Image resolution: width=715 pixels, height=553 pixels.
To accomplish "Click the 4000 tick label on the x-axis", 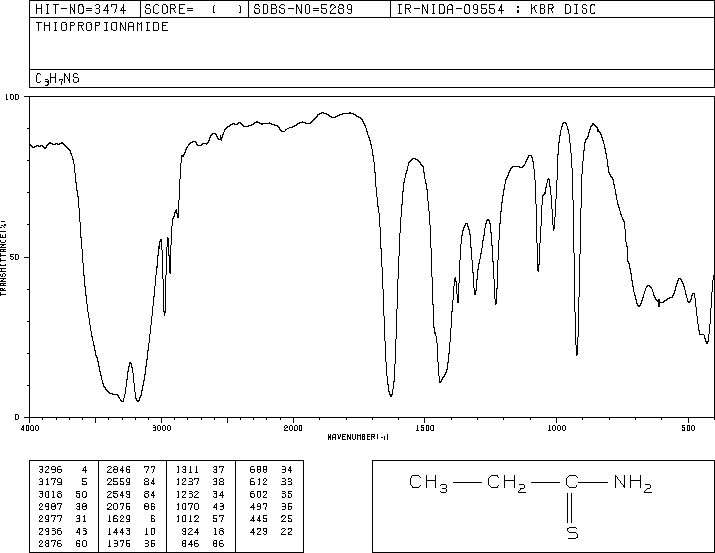I will (30, 428).
